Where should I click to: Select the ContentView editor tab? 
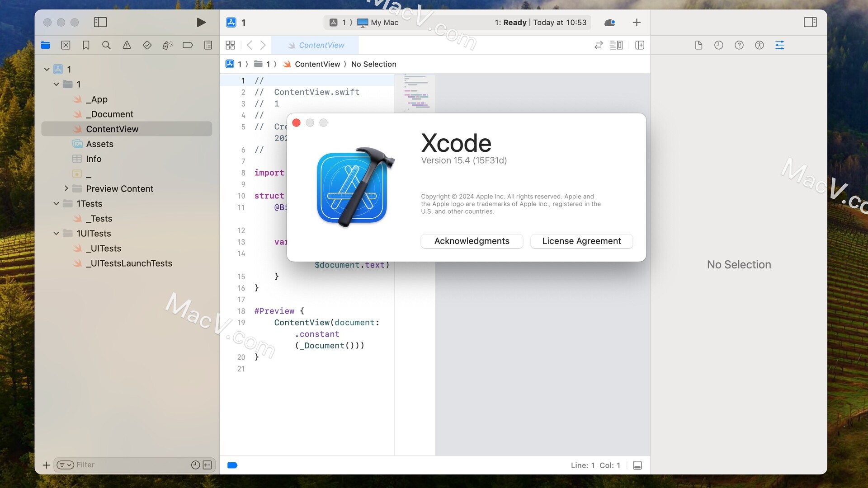pyautogui.click(x=316, y=45)
